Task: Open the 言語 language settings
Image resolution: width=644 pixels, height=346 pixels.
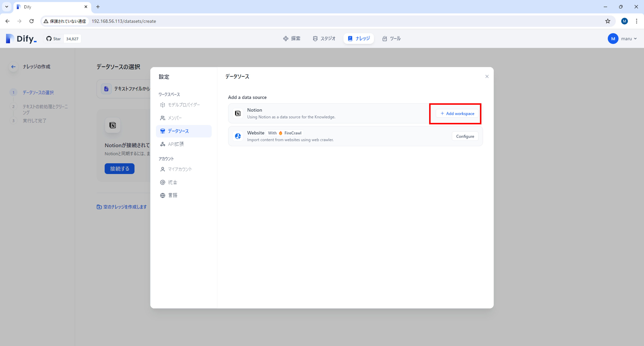Action: click(x=172, y=195)
